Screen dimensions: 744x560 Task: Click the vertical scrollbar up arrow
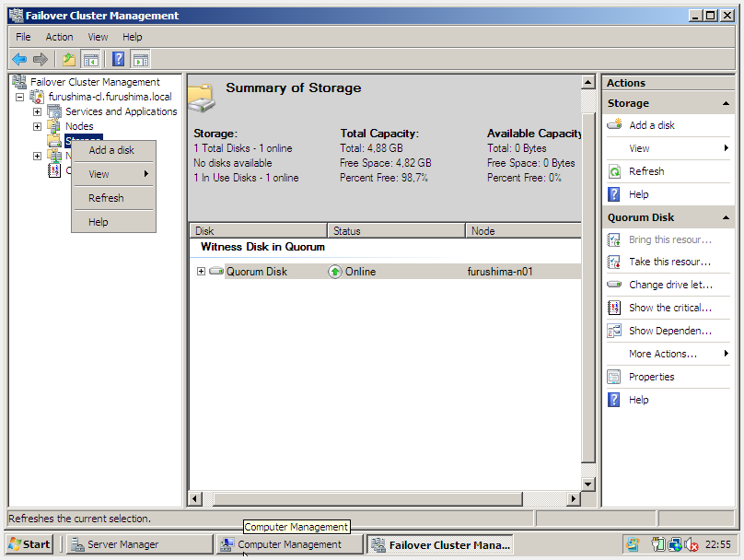pos(587,83)
